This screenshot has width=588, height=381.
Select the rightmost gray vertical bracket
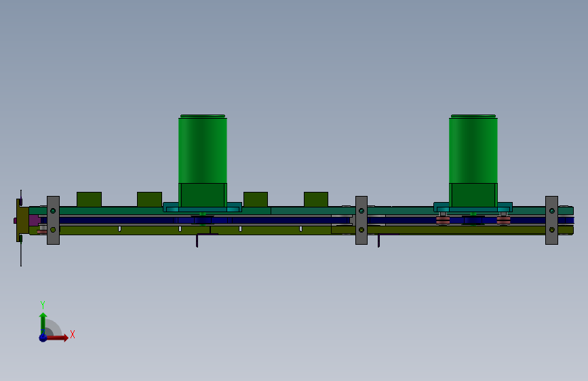pyautogui.click(x=551, y=220)
